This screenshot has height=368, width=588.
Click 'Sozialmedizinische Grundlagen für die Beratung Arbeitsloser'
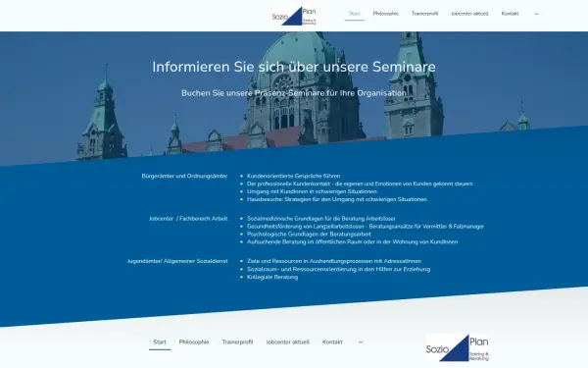tap(321, 219)
